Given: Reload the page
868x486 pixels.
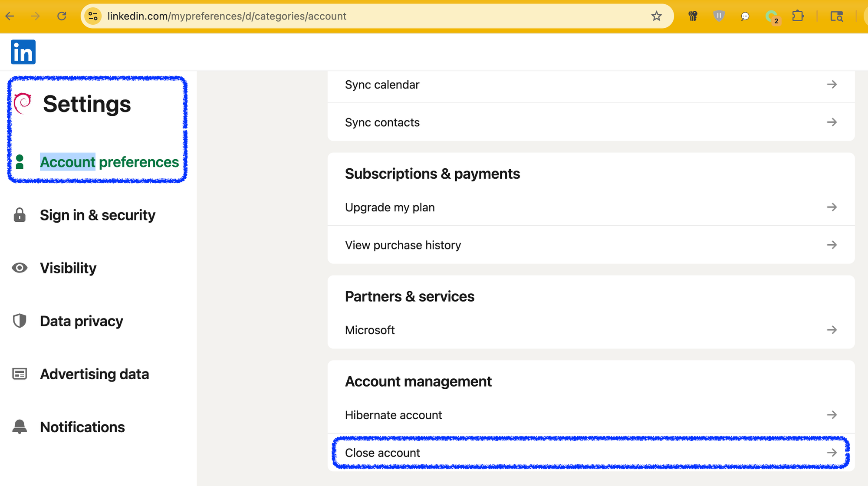Looking at the screenshot, I should point(62,16).
